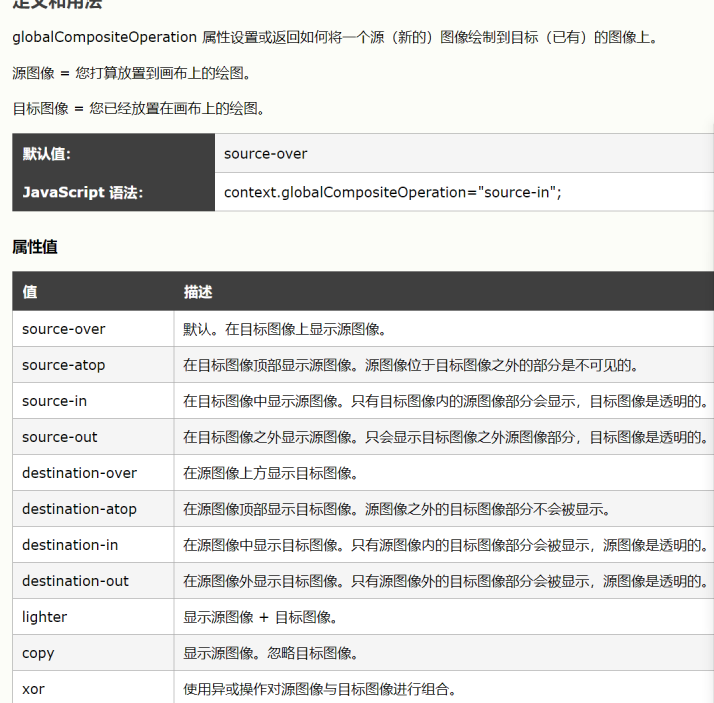Screen dimensions: 714x703
Task: Select the source-in value cell in the table
Action: click(93, 401)
